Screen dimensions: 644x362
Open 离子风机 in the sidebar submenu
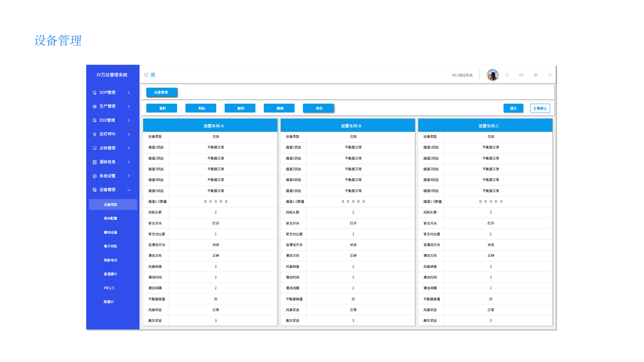pyautogui.click(x=110, y=246)
